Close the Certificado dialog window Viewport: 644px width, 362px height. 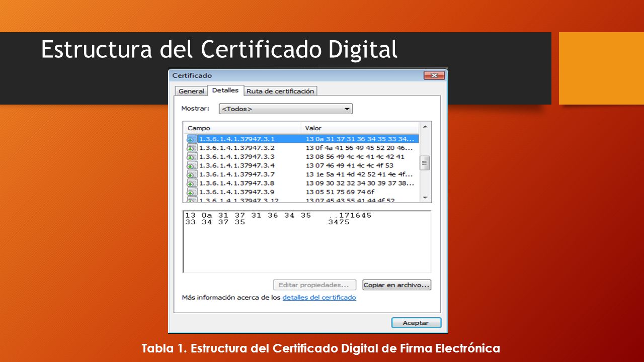434,75
